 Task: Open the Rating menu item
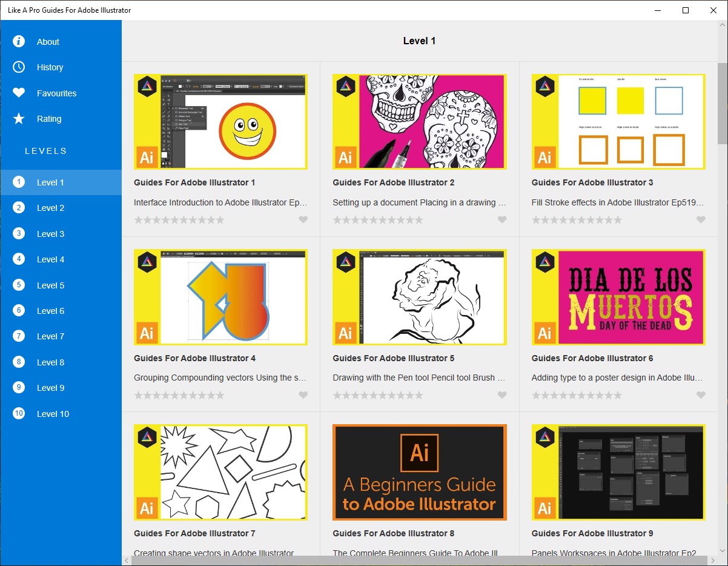point(61,119)
